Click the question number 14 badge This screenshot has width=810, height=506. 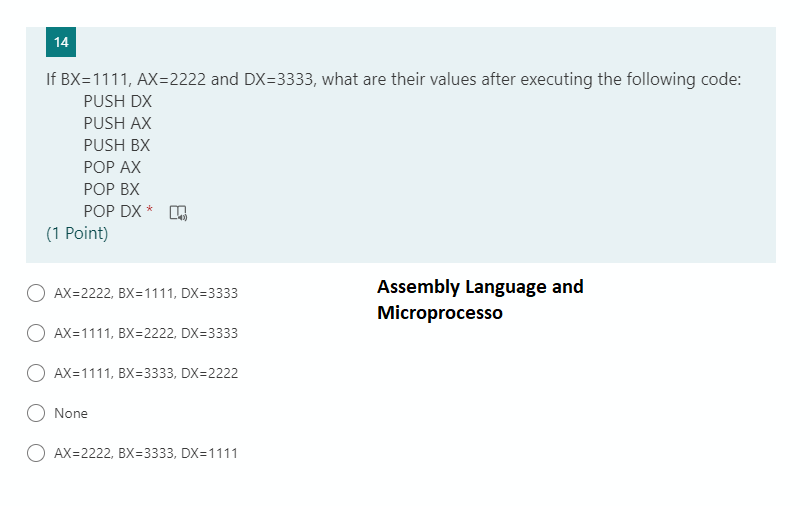pos(61,42)
